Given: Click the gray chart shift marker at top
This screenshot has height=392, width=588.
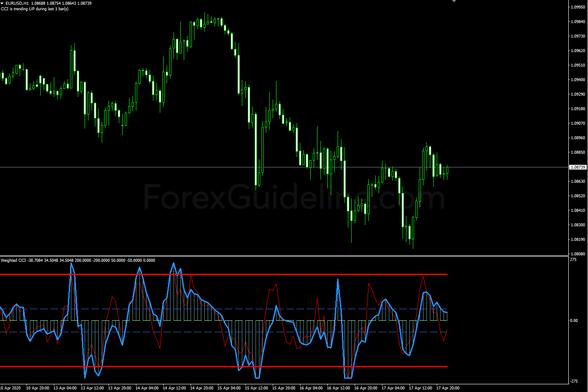Looking at the screenshot, I should pos(454,1).
